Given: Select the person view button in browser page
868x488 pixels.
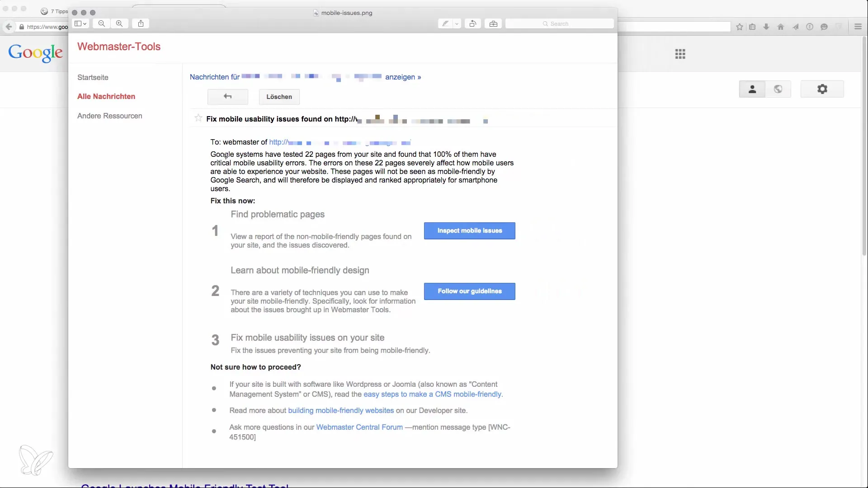Looking at the screenshot, I should point(752,89).
